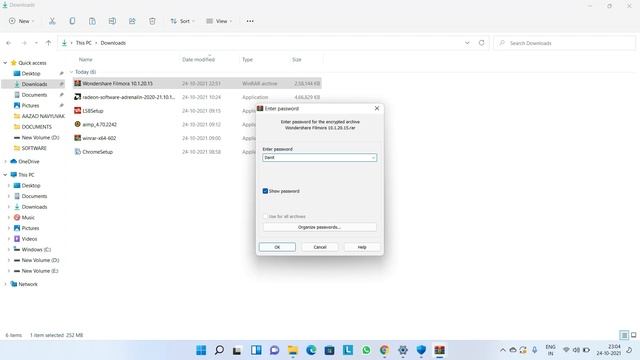This screenshot has width=640, height=360.
Task: Collapse the Quick access tree node
Action: click(x=5, y=63)
